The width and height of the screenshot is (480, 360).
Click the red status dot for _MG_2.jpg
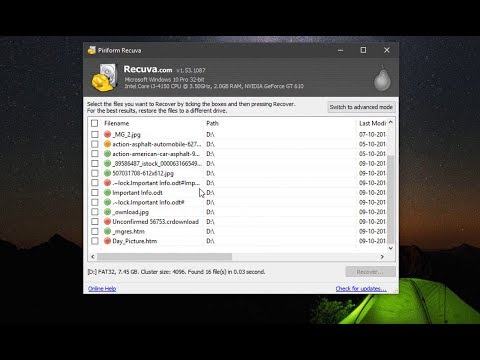point(107,134)
